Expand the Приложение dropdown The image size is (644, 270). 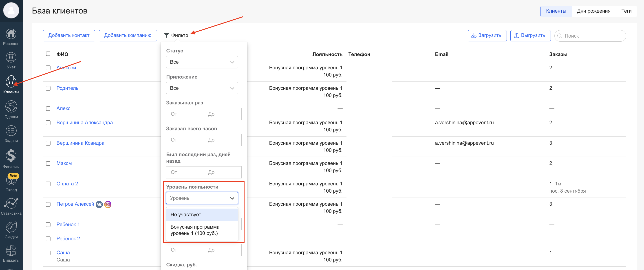(202, 88)
